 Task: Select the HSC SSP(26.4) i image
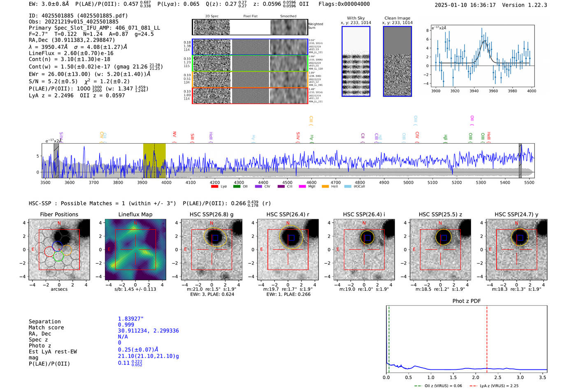click(364, 250)
